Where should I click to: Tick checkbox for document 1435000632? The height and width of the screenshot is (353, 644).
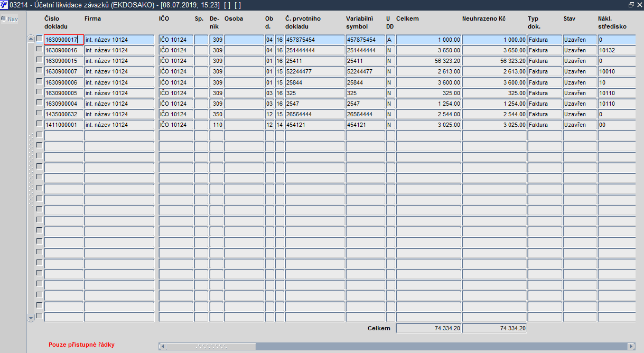pyautogui.click(x=39, y=113)
